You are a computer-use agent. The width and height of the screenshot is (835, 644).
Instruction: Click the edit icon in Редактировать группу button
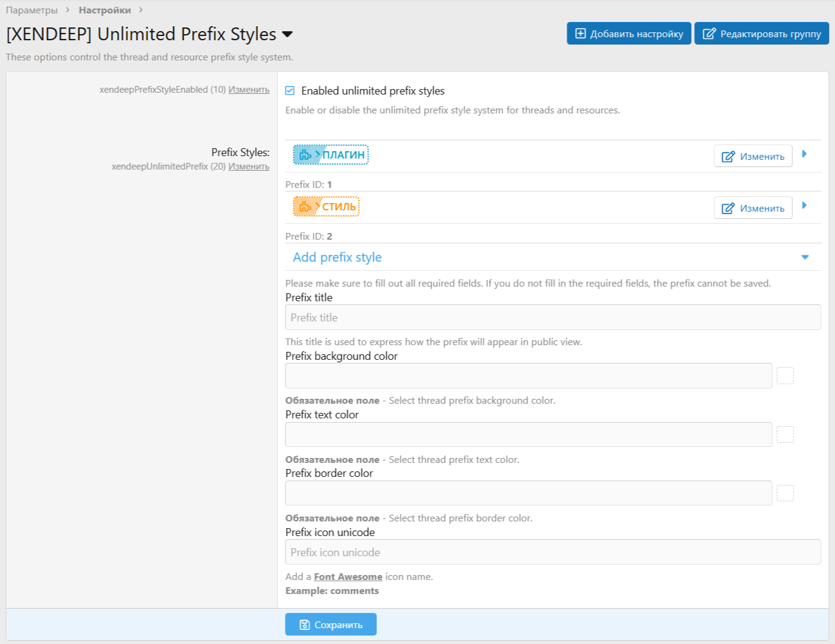(710, 34)
